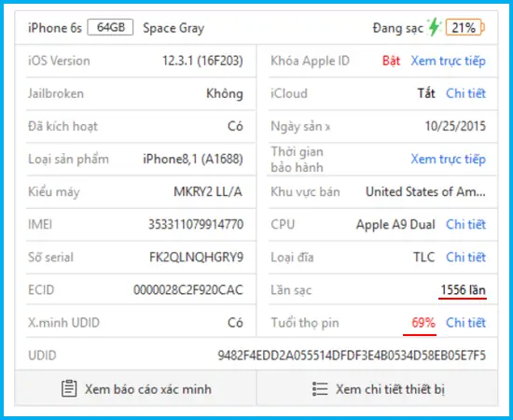
Task: Open Chi tiết link for Loại đĩa
Action: point(465,258)
